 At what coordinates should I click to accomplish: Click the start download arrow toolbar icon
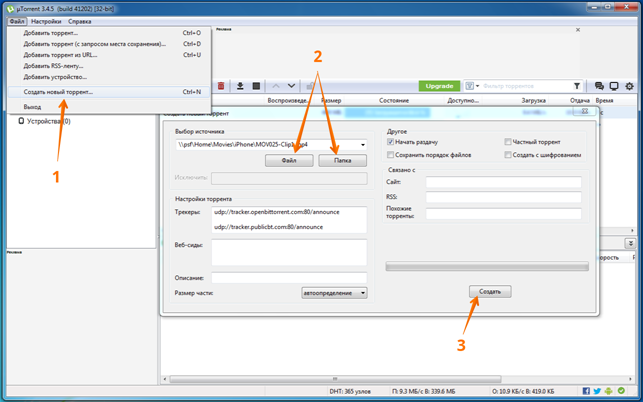point(240,86)
